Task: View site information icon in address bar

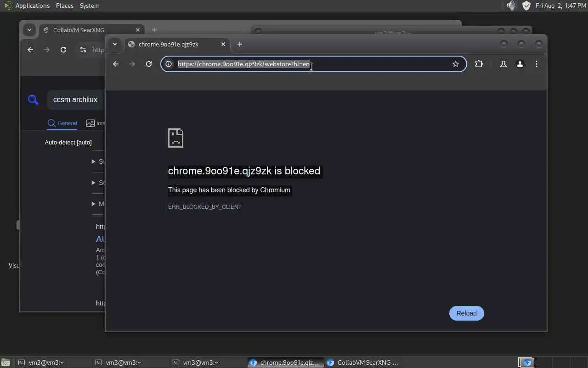Action: coord(169,64)
